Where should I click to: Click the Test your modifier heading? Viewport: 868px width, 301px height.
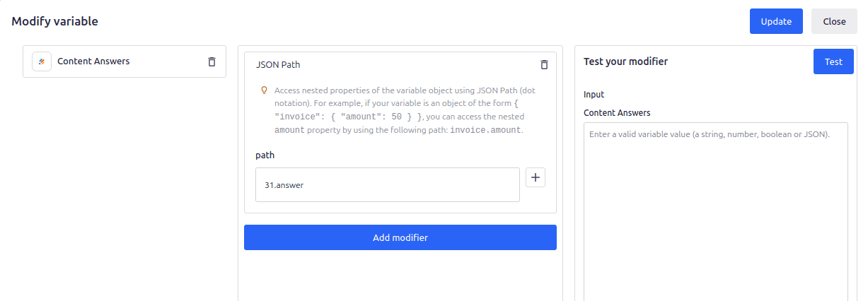point(625,61)
